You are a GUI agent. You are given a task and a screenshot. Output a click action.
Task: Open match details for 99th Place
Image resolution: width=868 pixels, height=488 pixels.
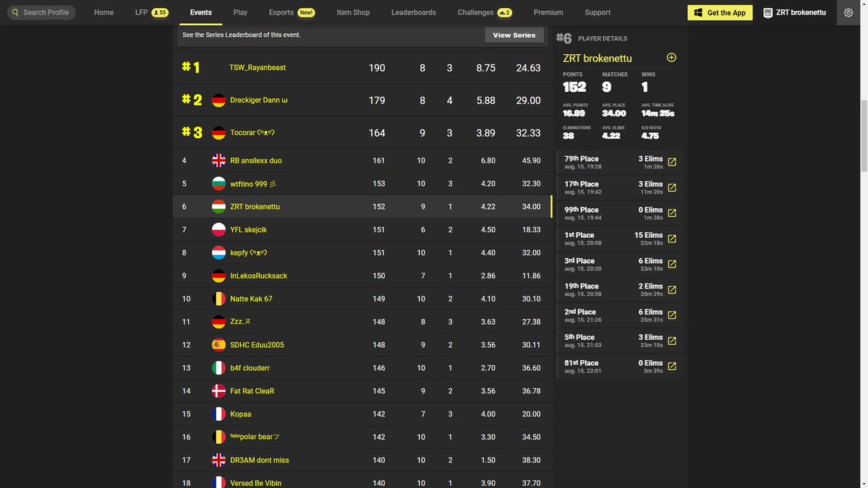tap(672, 213)
